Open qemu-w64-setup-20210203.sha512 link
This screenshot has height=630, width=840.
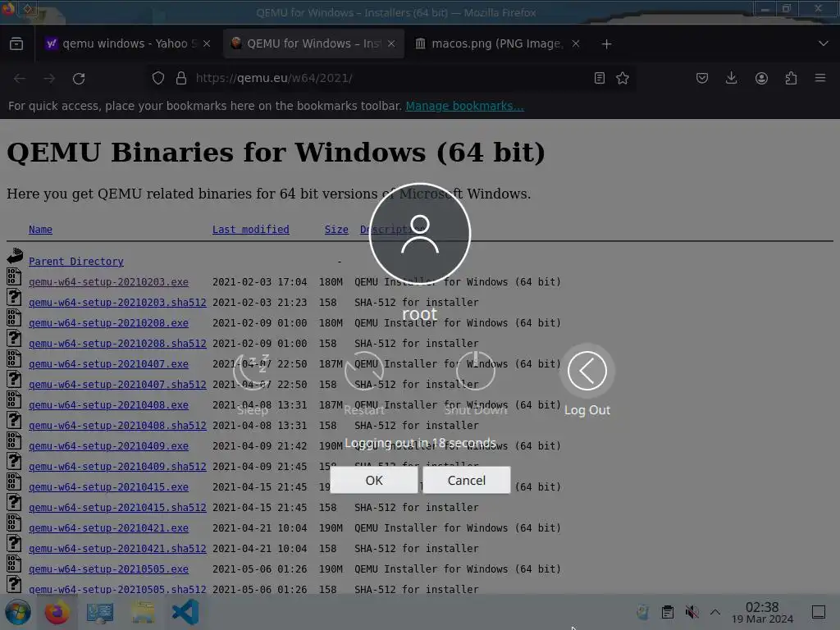click(117, 302)
